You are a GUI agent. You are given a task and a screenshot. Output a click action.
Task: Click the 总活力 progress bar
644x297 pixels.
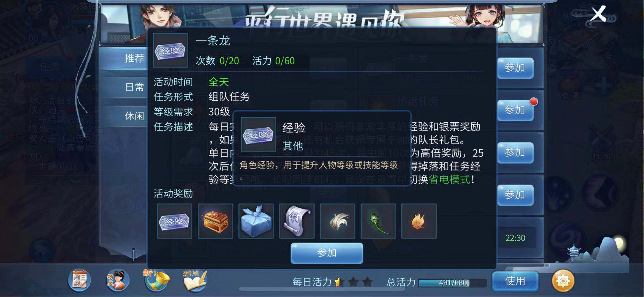452,283
